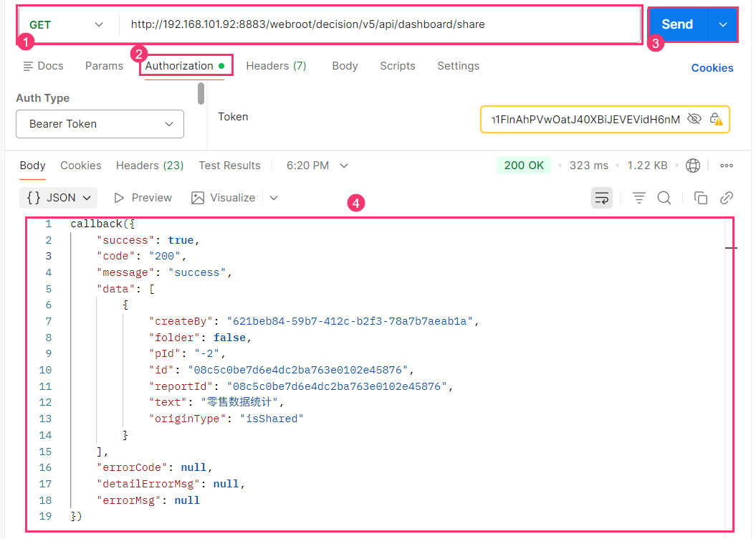Click the "200" code value
This screenshot has width=756, height=539.
[164, 257]
